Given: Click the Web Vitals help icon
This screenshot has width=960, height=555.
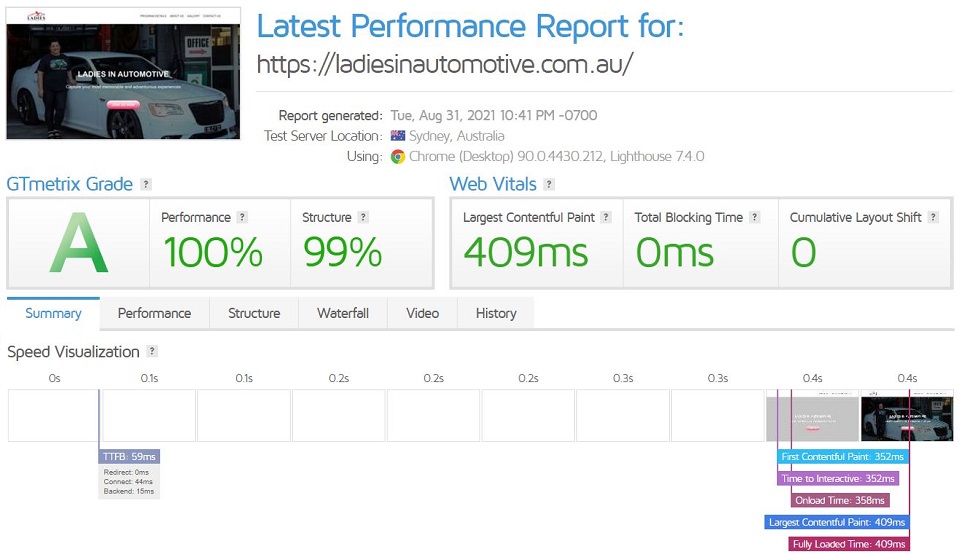Looking at the screenshot, I should click(x=549, y=184).
